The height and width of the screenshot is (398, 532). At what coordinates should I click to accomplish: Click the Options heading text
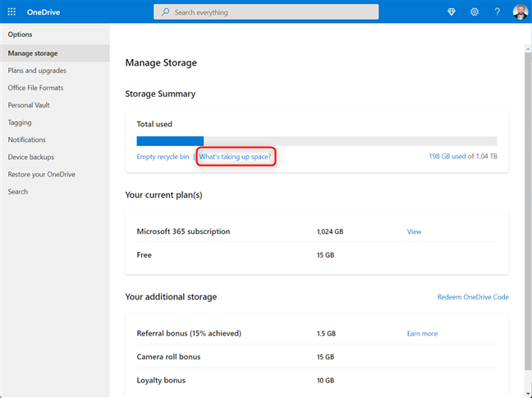tap(20, 34)
